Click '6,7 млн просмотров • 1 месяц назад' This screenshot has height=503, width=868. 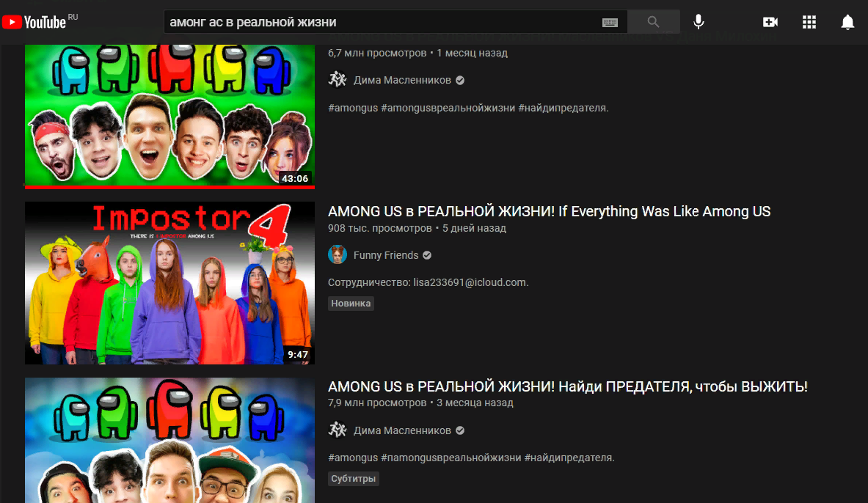[417, 53]
